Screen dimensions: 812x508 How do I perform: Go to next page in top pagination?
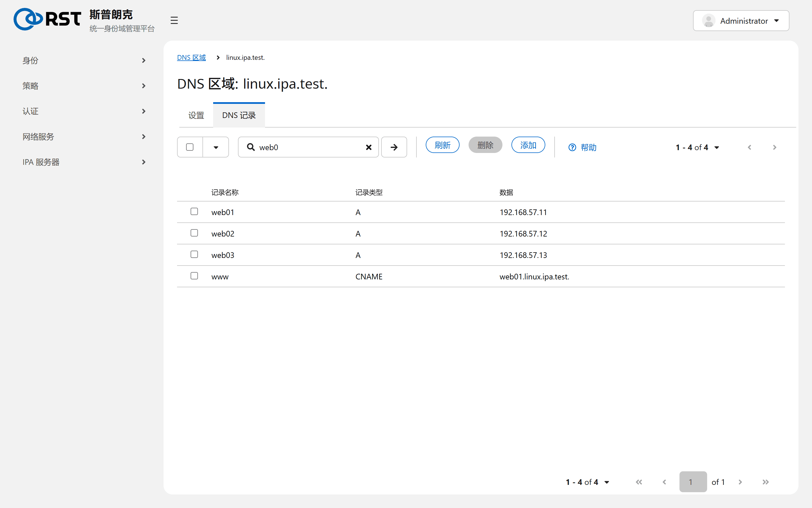(775, 148)
